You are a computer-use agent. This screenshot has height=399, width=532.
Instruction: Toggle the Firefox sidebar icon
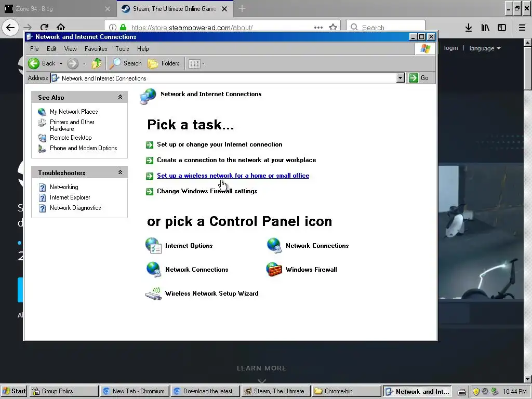pos(502,28)
